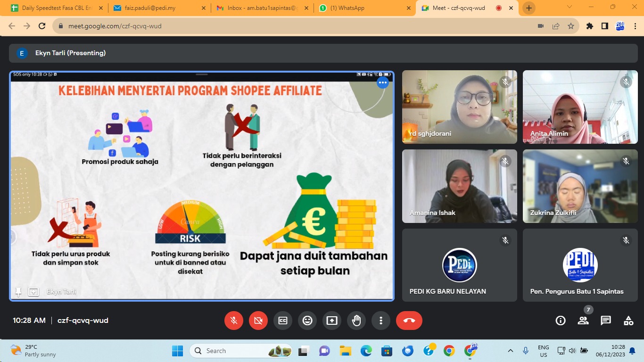Open a new browser tab

529,8
